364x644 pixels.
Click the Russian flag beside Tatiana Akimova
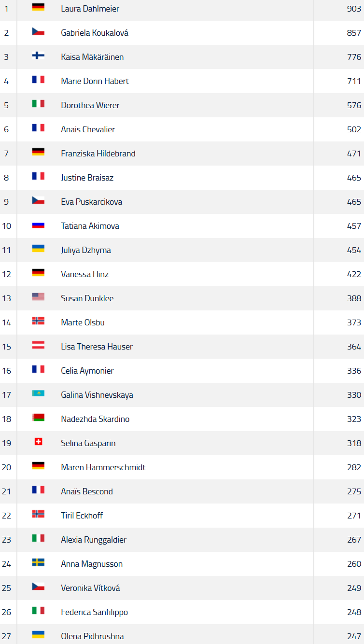point(38,224)
